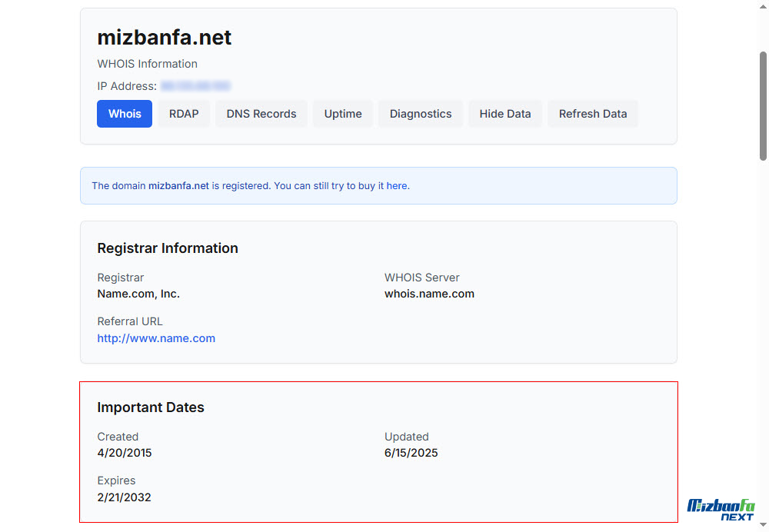Screen dimensions: 769x532
Task: Click the bold mizbanfa.net in the notice
Action: pos(178,186)
